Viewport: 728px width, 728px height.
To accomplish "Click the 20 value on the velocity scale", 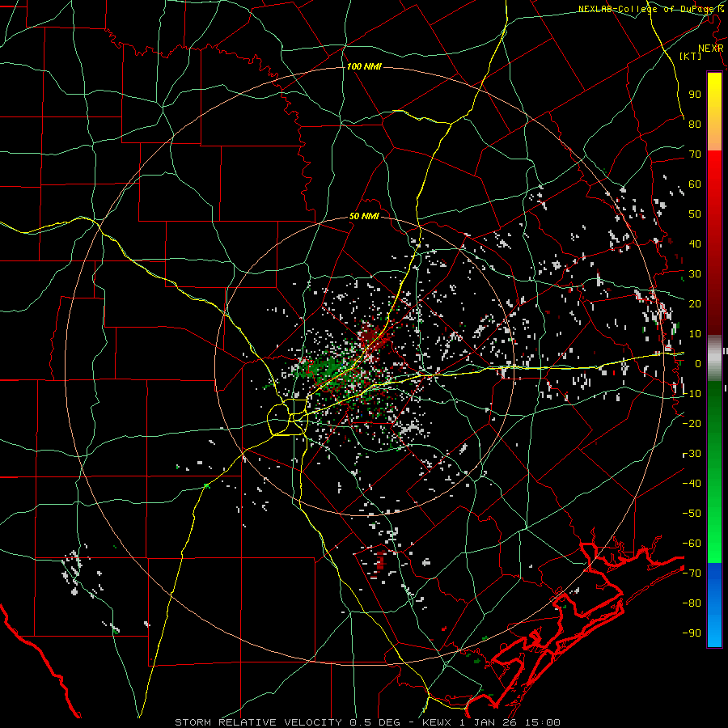I will (695, 303).
